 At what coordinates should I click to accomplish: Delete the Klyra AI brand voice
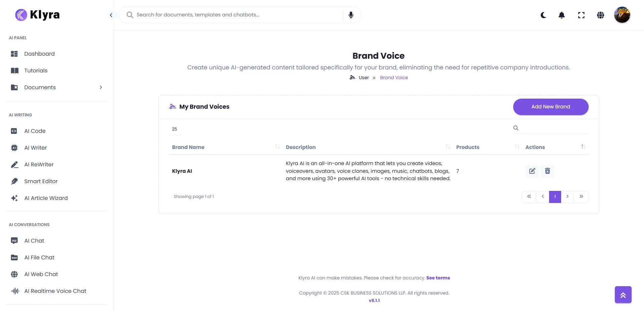547,171
